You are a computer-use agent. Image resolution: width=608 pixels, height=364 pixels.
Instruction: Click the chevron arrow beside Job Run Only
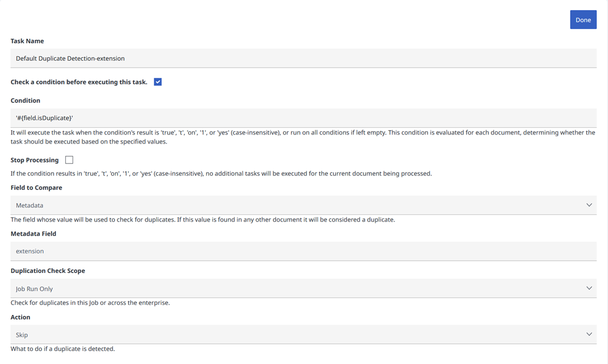pos(589,289)
